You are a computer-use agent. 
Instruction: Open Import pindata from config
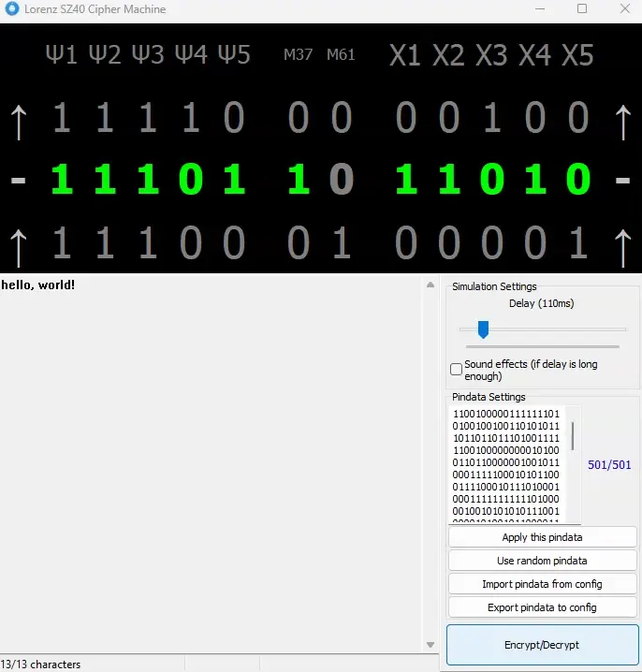click(x=542, y=584)
